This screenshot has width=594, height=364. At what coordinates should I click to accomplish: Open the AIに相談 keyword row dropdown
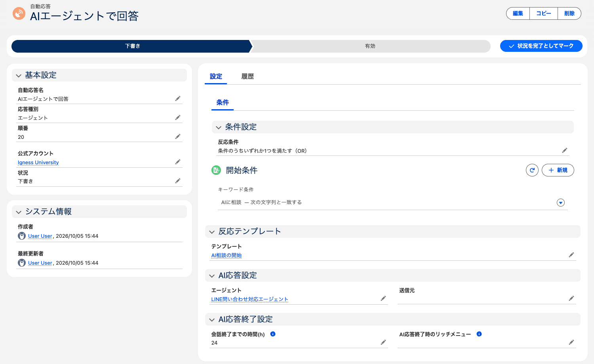click(x=561, y=203)
